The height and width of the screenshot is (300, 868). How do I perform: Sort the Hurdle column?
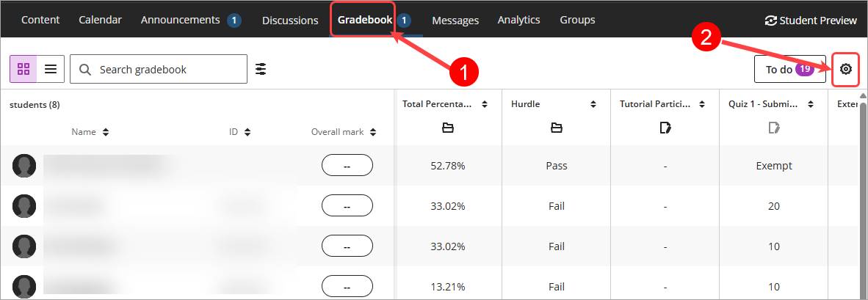pos(593,104)
